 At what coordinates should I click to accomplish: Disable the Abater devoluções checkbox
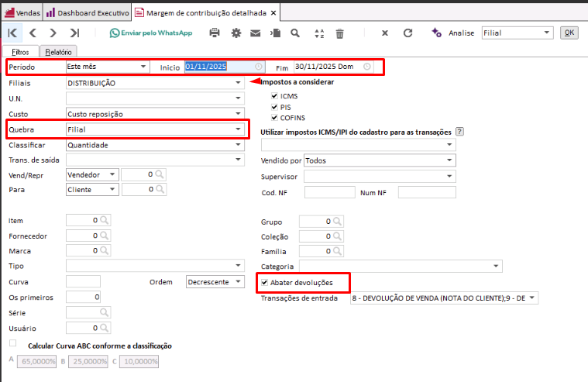point(266,282)
